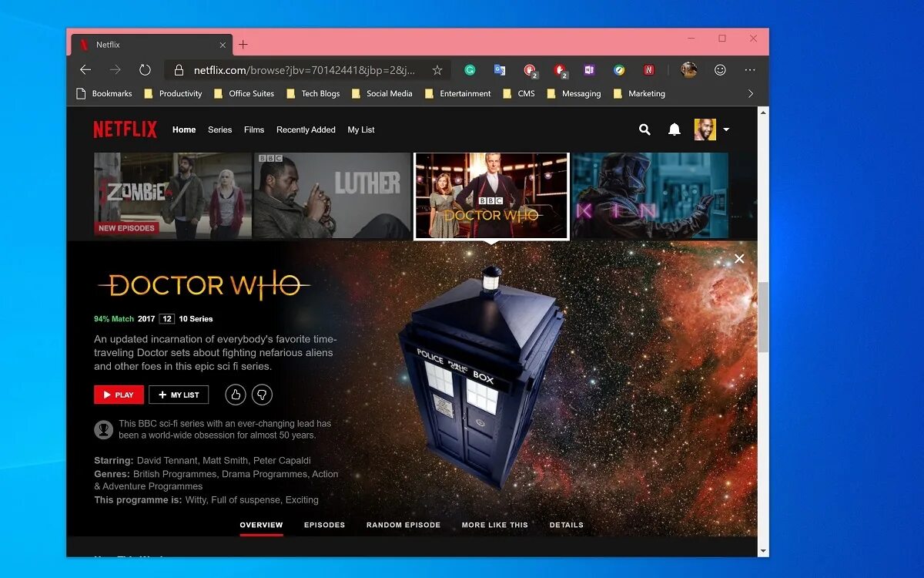Open the Social Media bookmarks folder
This screenshot has width=924, height=578.
[x=382, y=94]
